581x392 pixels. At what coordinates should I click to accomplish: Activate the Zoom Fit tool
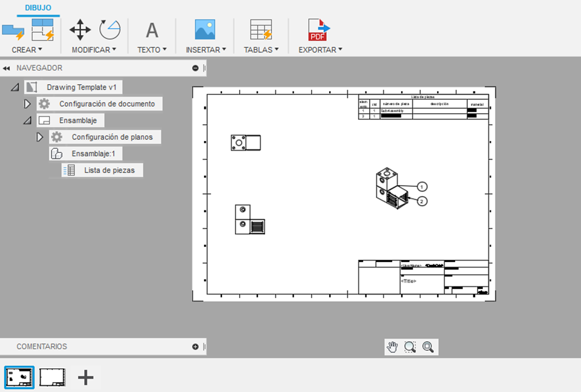coord(428,347)
